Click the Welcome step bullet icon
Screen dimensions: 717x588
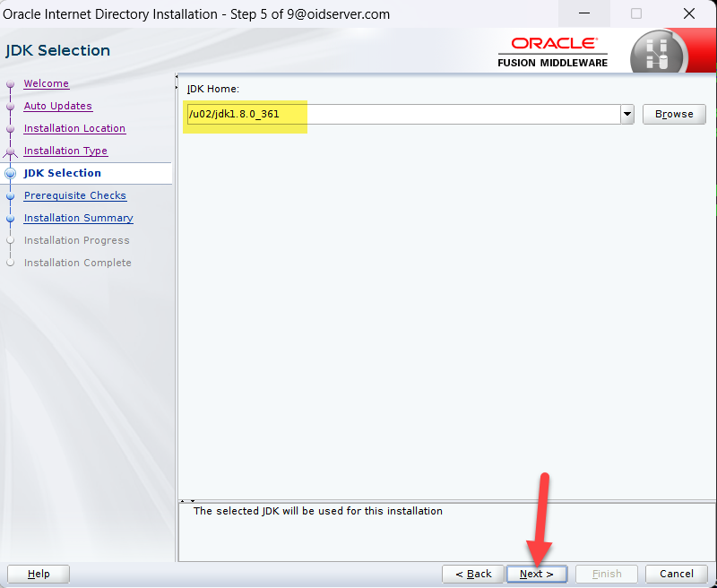(11, 84)
